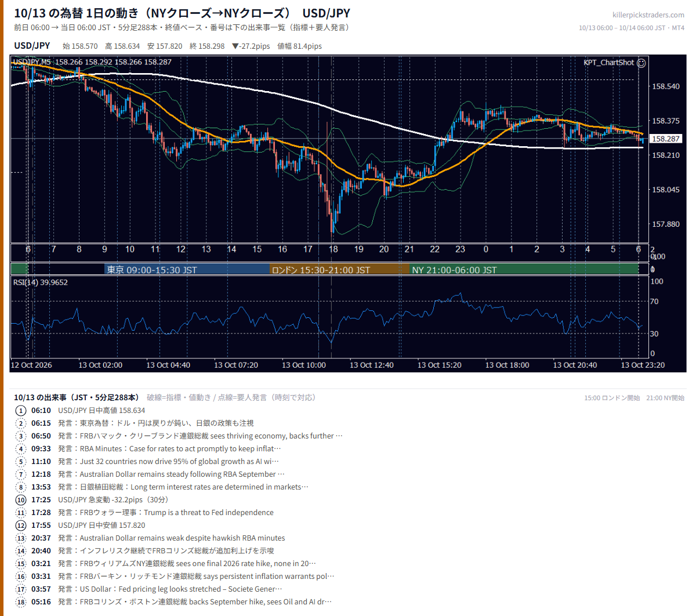Click circled number 12 beside 17:55 event
The image size is (696, 616).
tap(21, 526)
